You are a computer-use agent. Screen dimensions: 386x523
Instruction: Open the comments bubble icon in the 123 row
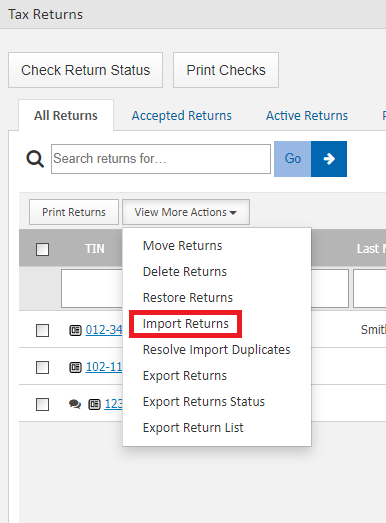pyautogui.click(x=75, y=404)
